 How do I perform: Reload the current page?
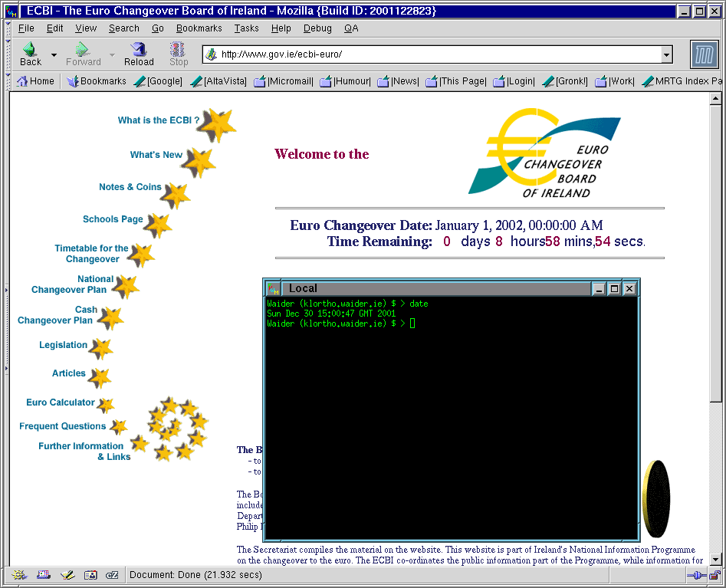pyautogui.click(x=139, y=54)
